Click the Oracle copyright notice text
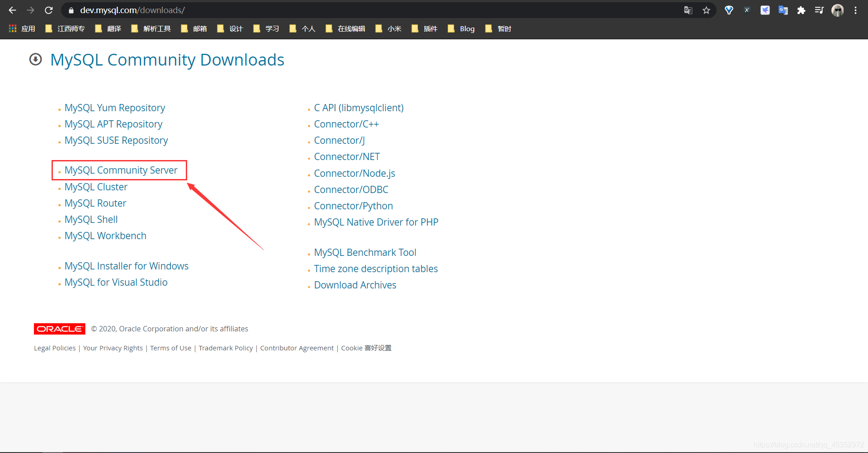Screen dimensions: 868x453 (170, 329)
